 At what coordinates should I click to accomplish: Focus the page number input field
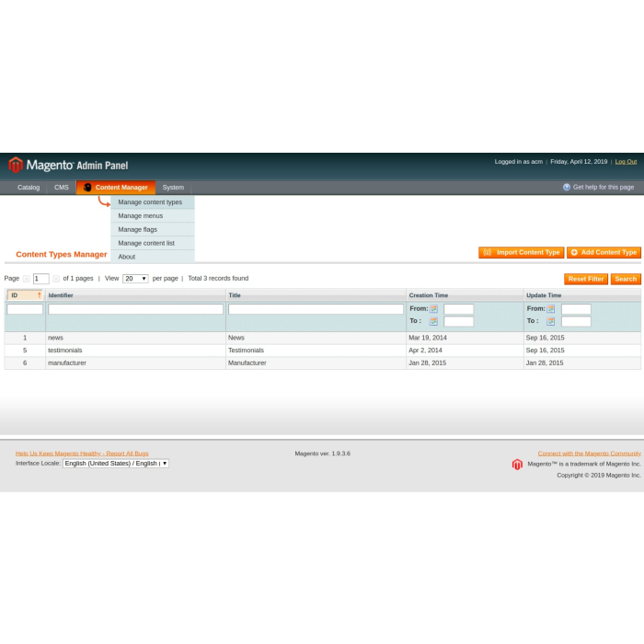(41, 279)
